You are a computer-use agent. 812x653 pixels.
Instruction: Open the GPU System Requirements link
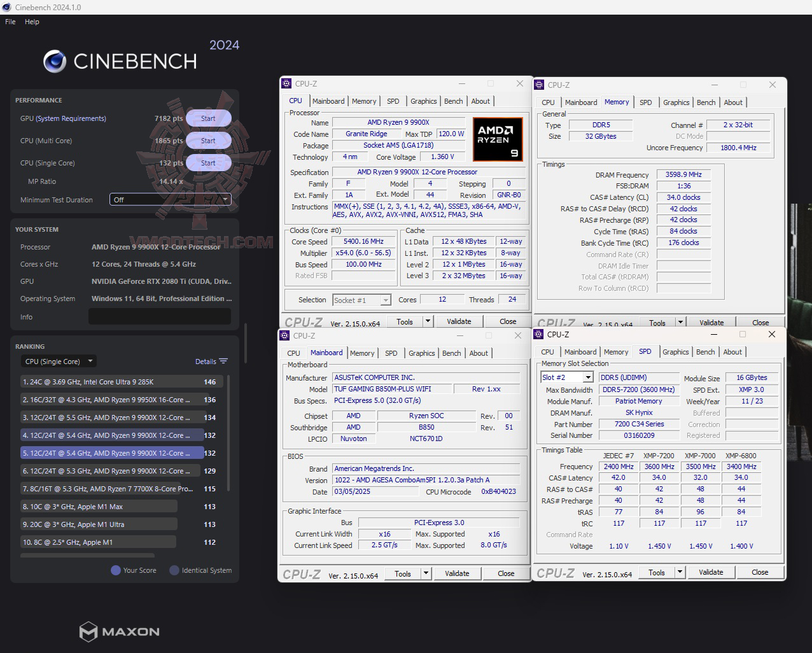(71, 118)
